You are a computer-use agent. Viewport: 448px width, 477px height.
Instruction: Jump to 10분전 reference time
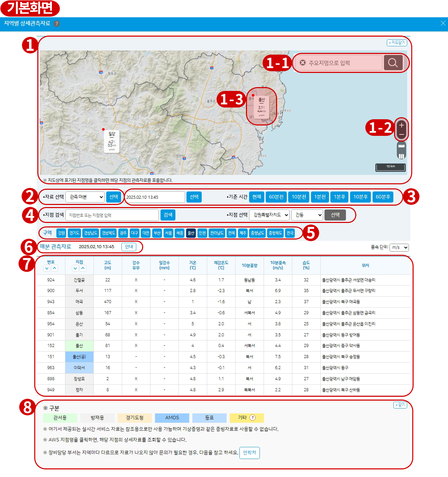tap(299, 197)
